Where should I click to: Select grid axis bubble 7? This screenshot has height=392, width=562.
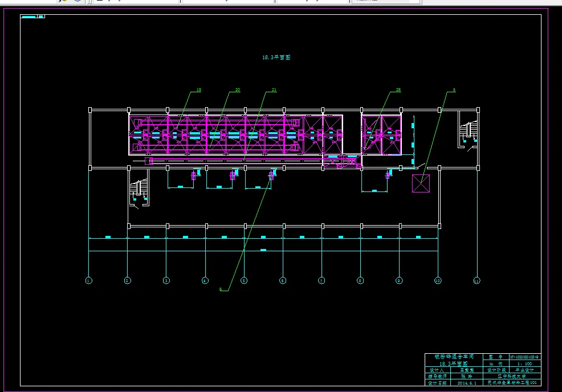click(x=321, y=280)
